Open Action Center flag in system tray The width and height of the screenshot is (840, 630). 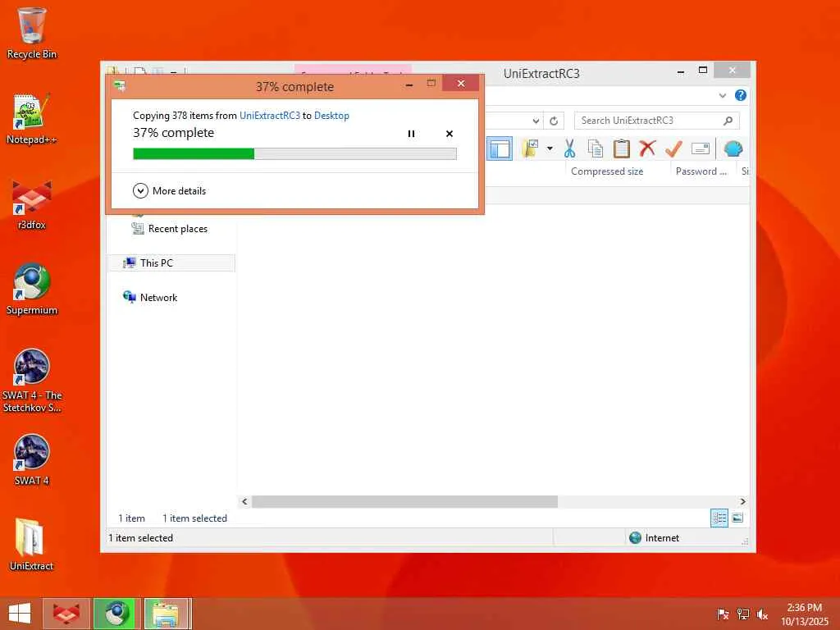(723, 614)
